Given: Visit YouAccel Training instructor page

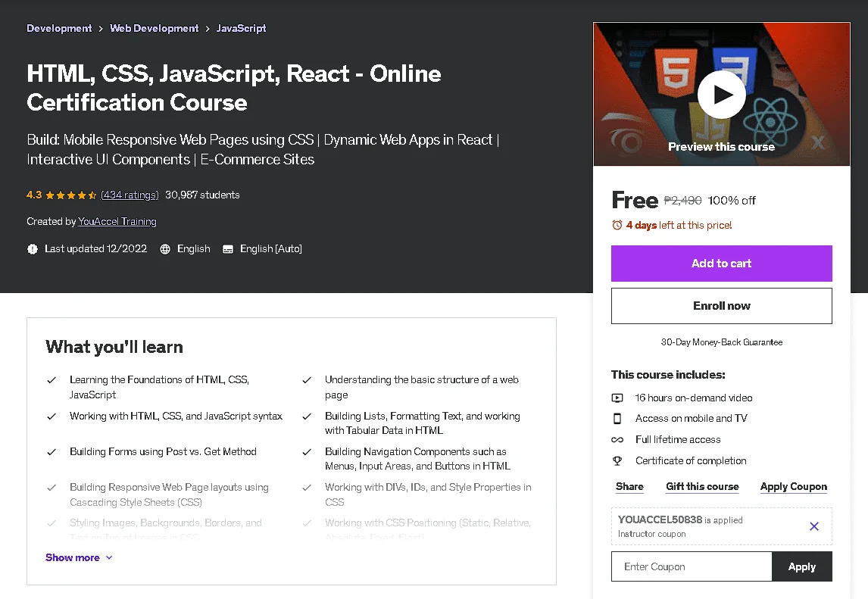Looking at the screenshot, I should (117, 221).
